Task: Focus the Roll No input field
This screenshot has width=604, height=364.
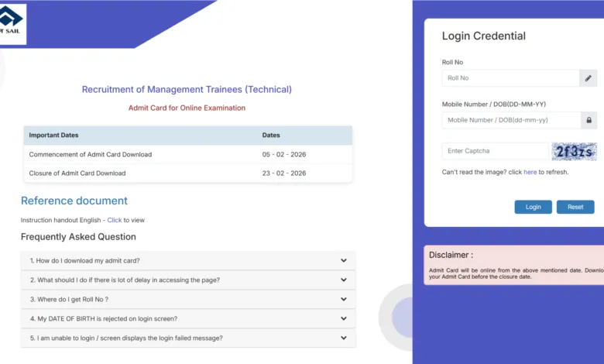Action: pos(511,78)
